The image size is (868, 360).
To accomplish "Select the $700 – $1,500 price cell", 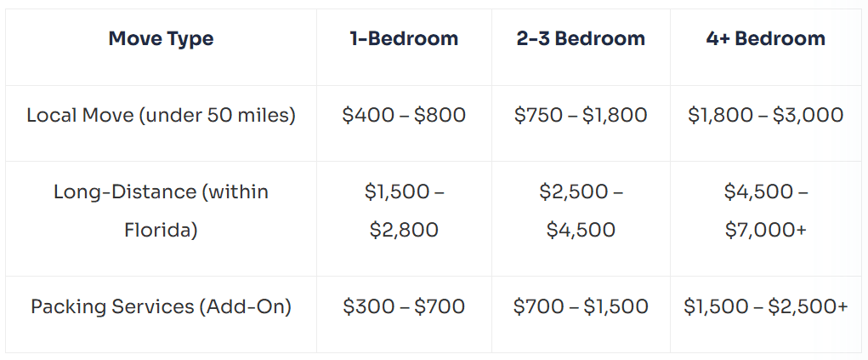I will [581, 306].
